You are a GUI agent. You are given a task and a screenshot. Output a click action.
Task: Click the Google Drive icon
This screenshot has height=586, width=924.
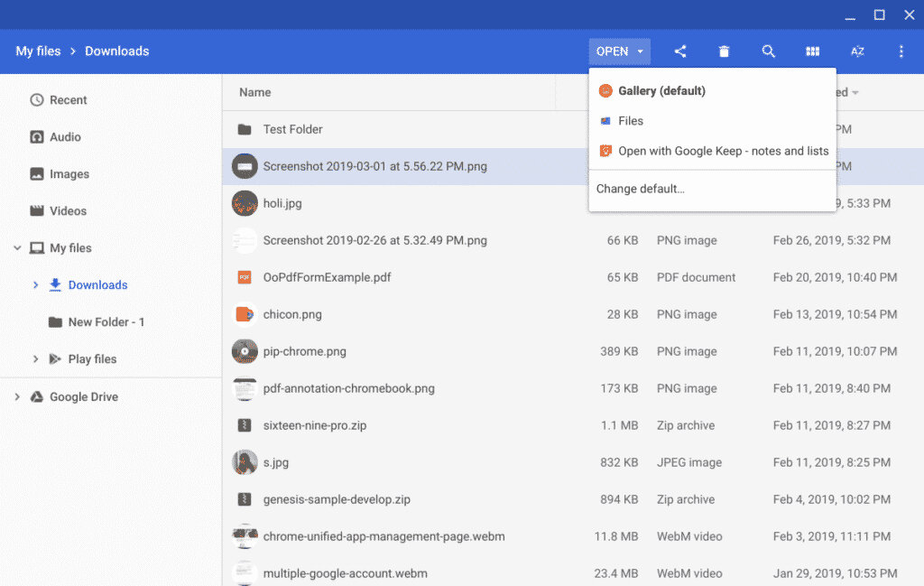pos(36,396)
